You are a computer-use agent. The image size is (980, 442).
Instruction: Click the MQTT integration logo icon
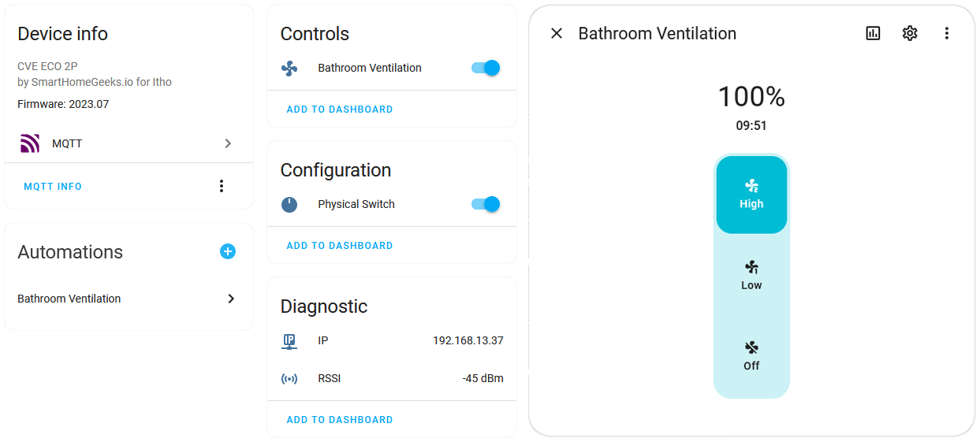(x=30, y=143)
